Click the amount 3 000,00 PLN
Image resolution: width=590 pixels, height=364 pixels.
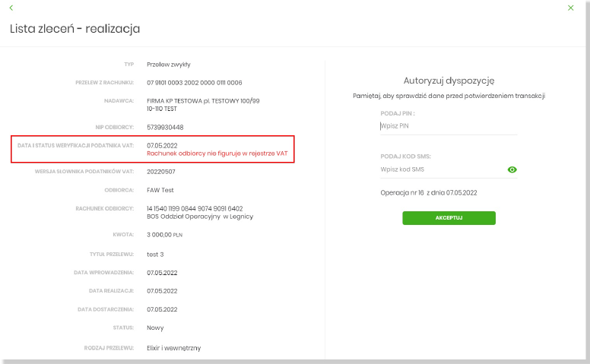click(x=165, y=235)
